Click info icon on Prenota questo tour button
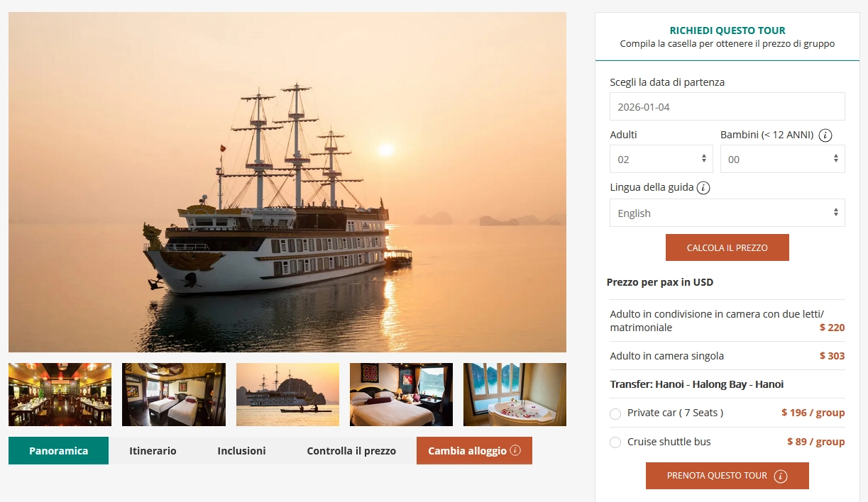 (x=781, y=476)
